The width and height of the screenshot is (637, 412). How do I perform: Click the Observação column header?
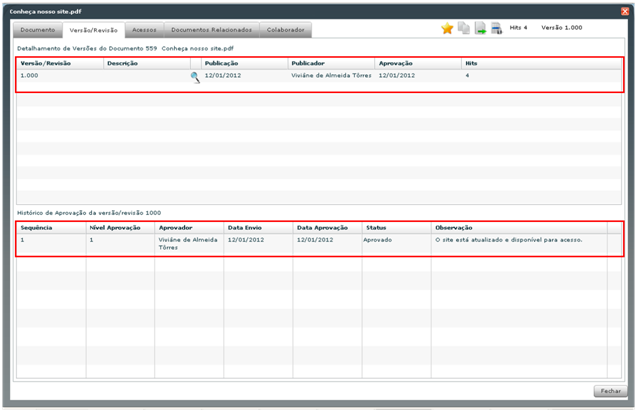[519, 228]
